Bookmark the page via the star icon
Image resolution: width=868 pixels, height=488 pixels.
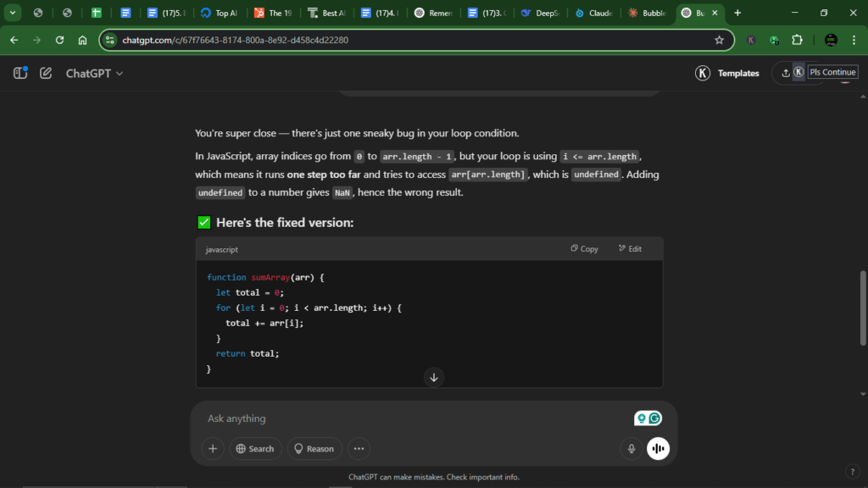718,40
